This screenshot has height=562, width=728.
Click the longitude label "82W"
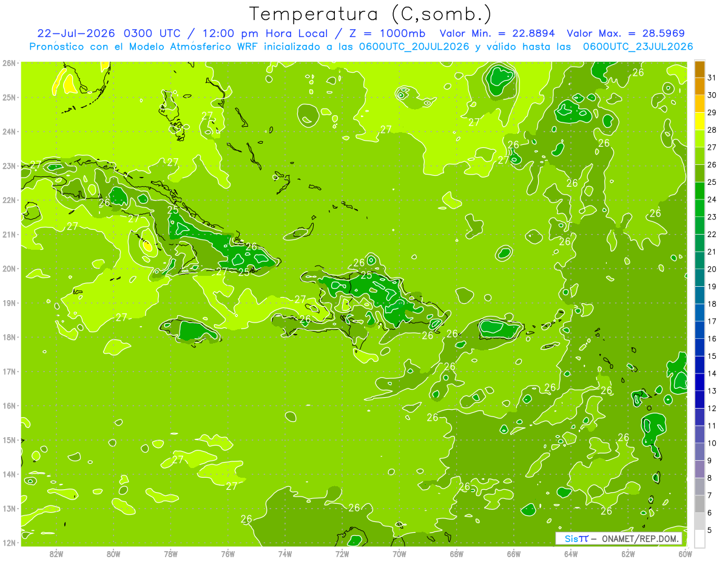(x=56, y=554)
